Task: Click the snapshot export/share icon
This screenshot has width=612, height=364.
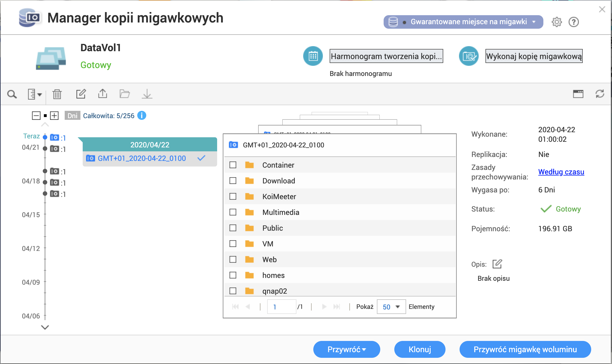Action: (x=103, y=94)
